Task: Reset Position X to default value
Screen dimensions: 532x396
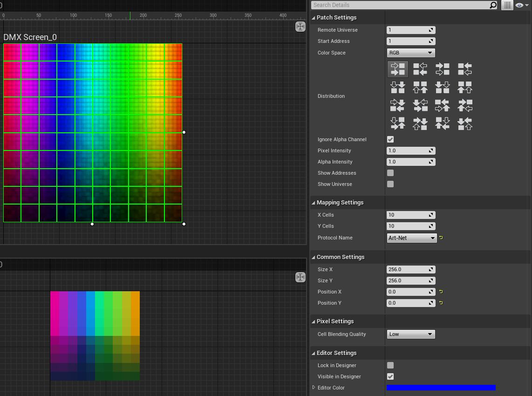Action: click(441, 292)
